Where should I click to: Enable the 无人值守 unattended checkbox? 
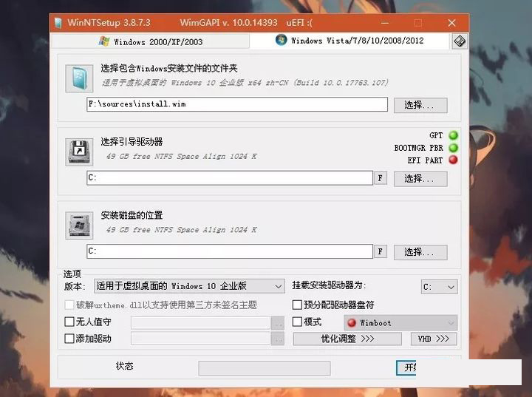coord(70,322)
